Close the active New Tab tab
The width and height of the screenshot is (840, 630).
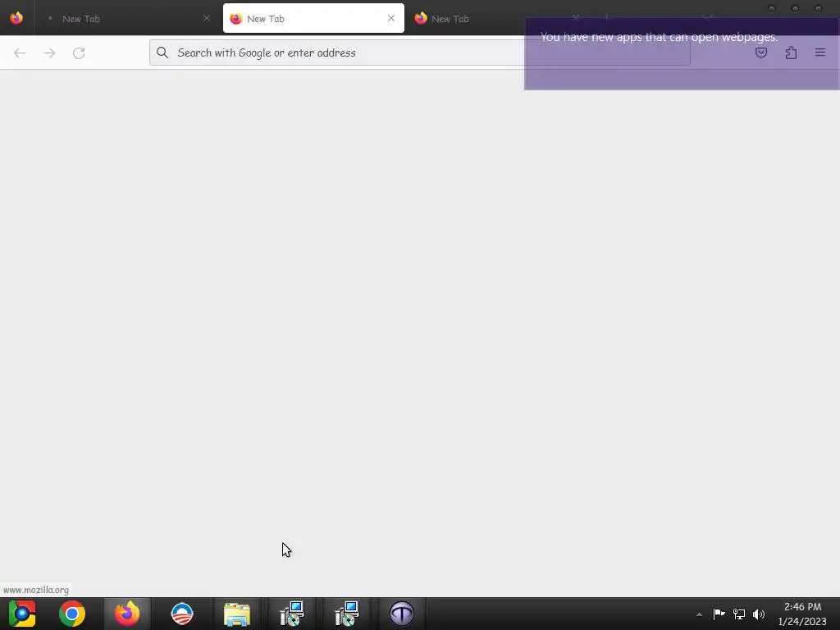tap(391, 18)
